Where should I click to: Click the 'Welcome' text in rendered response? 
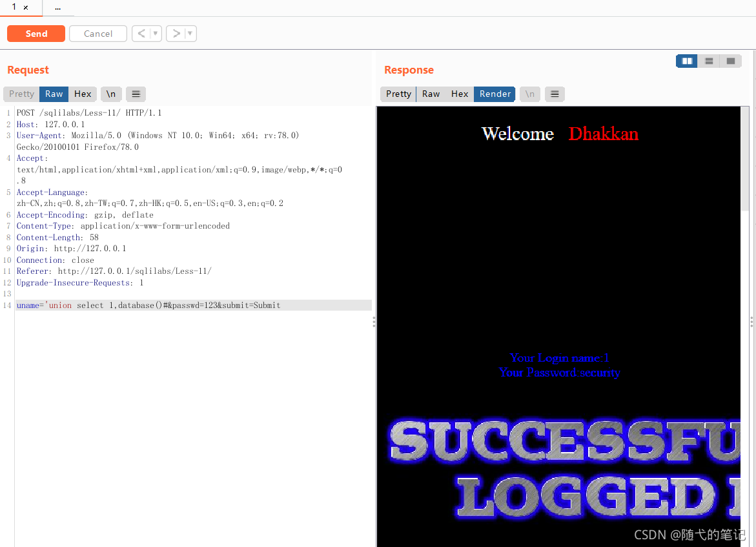pos(518,134)
